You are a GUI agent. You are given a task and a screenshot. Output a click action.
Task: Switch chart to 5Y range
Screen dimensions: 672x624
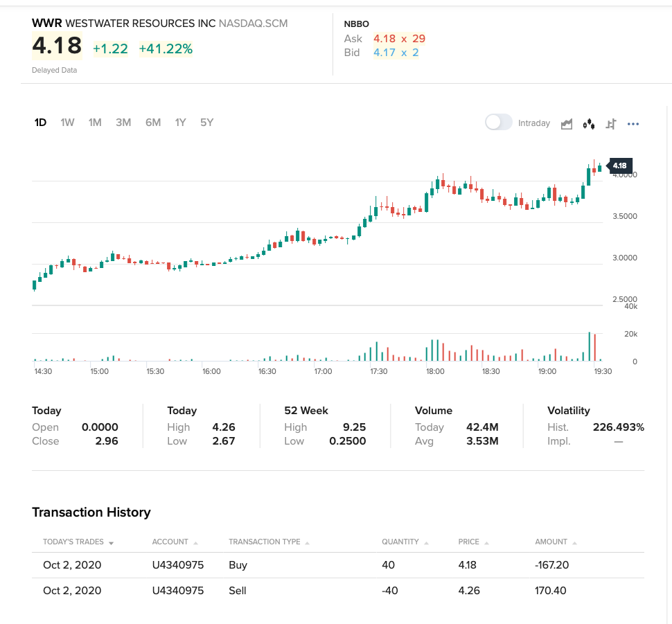pos(206,123)
